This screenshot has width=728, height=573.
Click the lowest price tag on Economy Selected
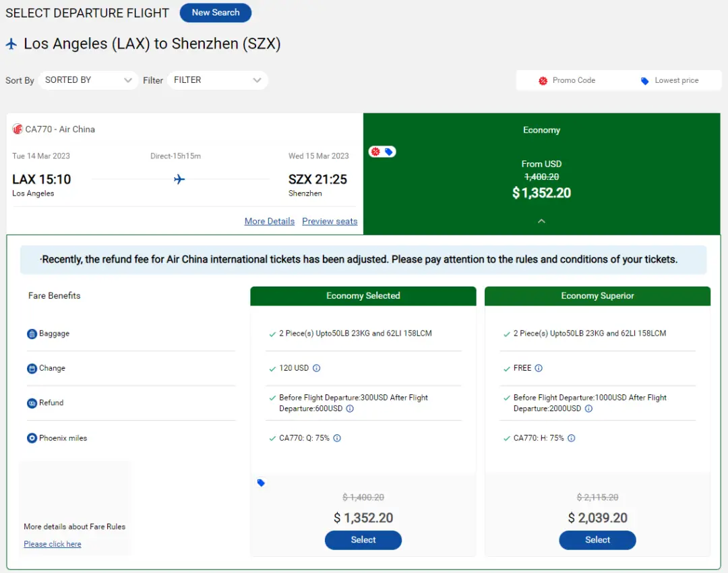point(261,483)
